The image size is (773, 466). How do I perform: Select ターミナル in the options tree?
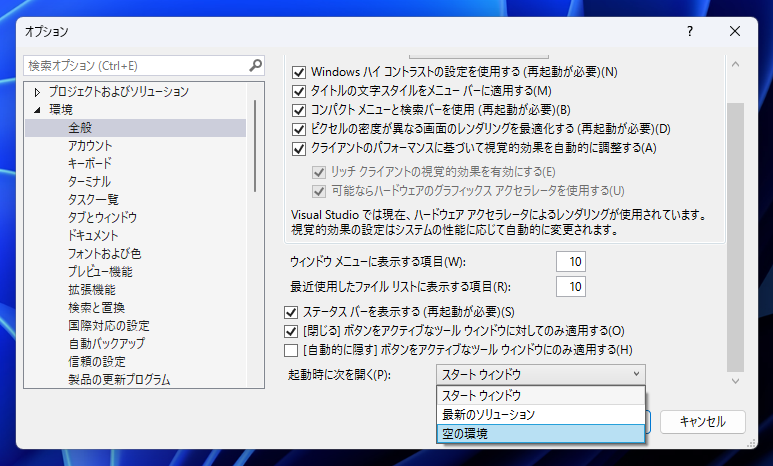coord(89,181)
